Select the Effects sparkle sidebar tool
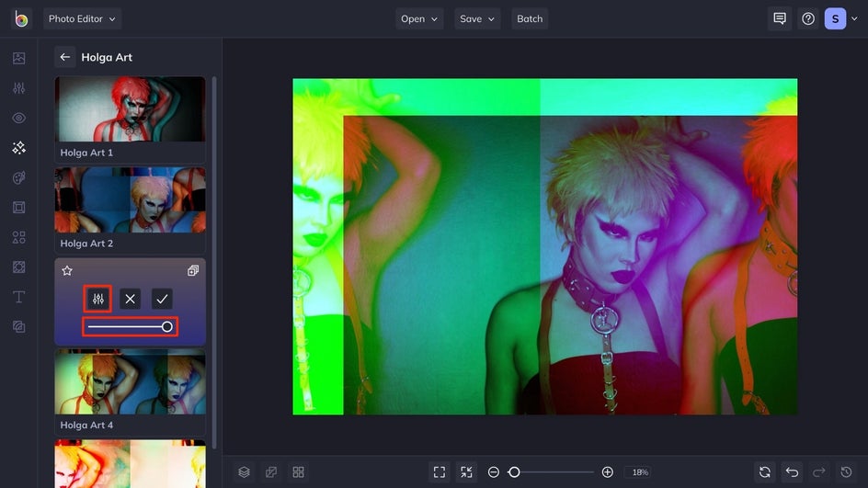Viewport: 868px width, 488px height. (18, 148)
